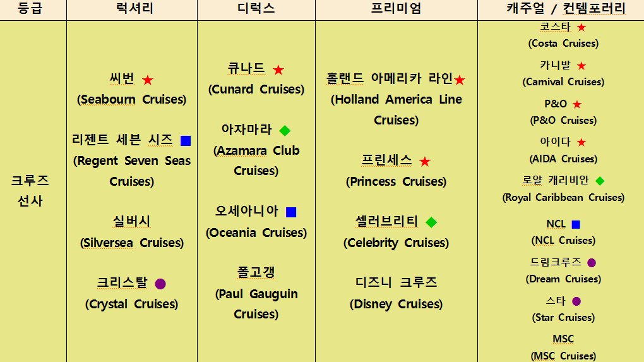Click the red star beside 씨번
644x362 pixels.
click(148, 80)
